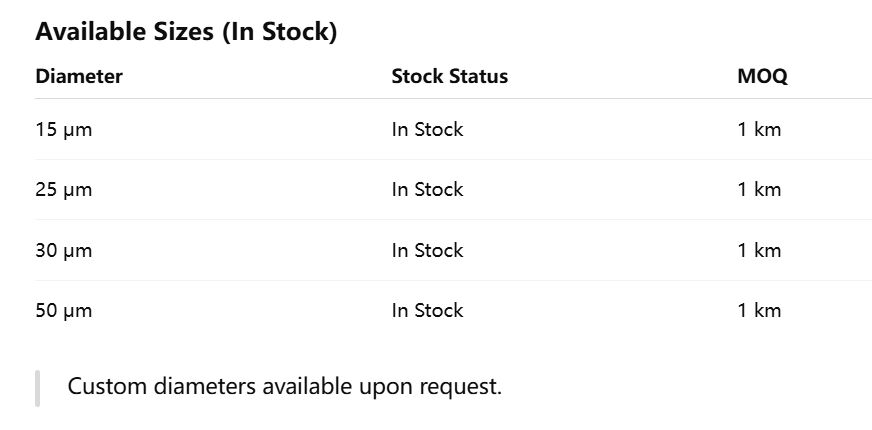Screen dimensions: 872x430
Task: Select the 30 μm diameter cell
Action: [63, 250]
